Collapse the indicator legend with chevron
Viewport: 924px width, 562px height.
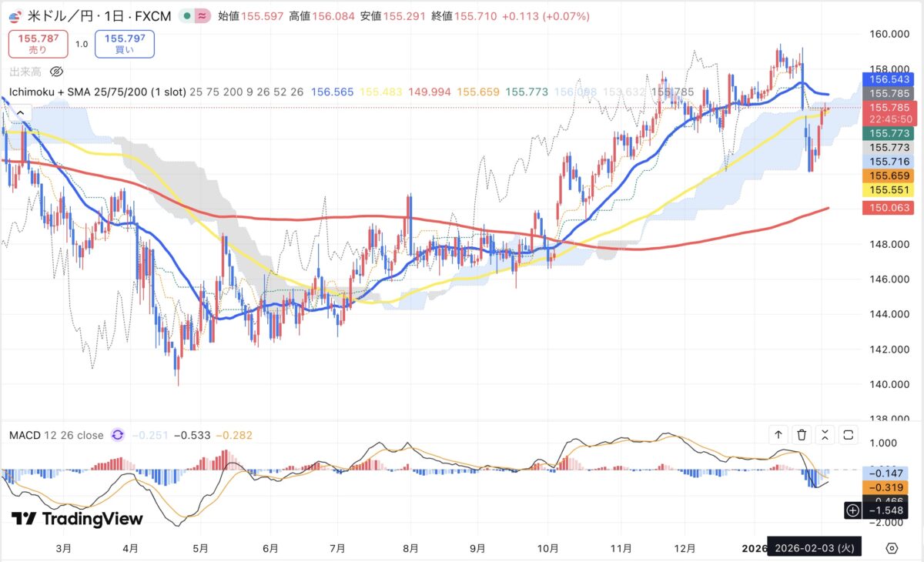pos(20,112)
